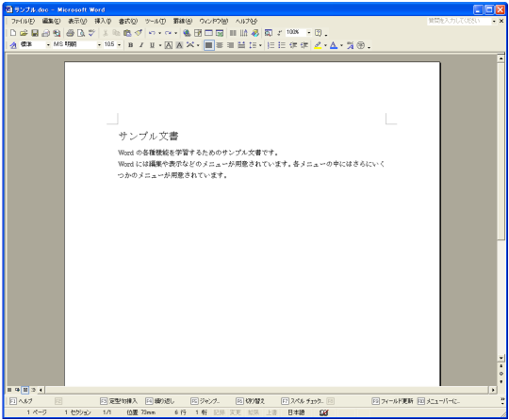
Task: Click the enclosed characters icon
Action: 361,45
